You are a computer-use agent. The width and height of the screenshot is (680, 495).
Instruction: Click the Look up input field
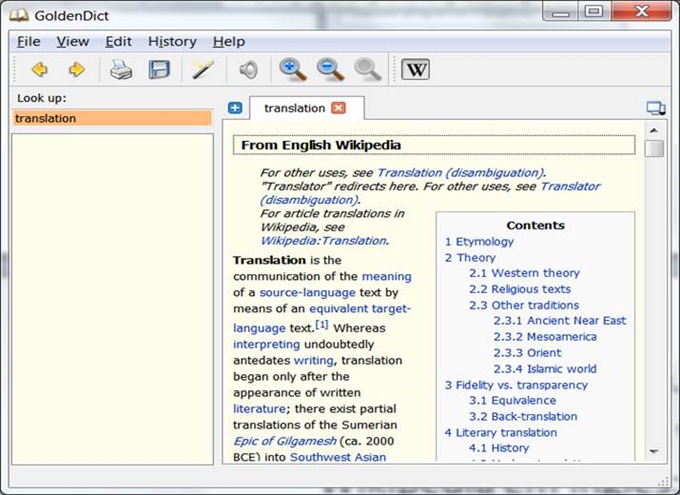point(113,118)
